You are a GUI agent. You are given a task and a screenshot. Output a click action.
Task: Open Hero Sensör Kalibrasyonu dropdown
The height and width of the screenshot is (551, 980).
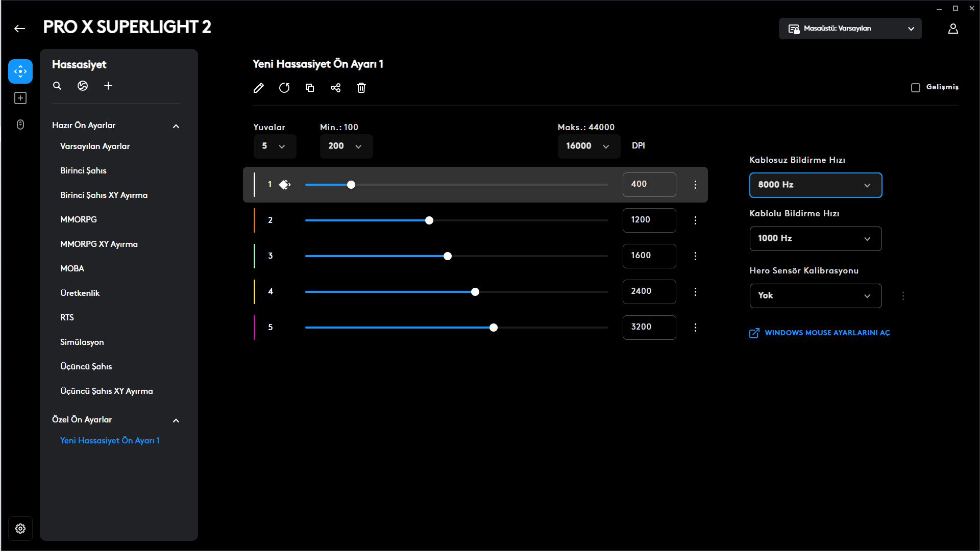coord(815,296)
